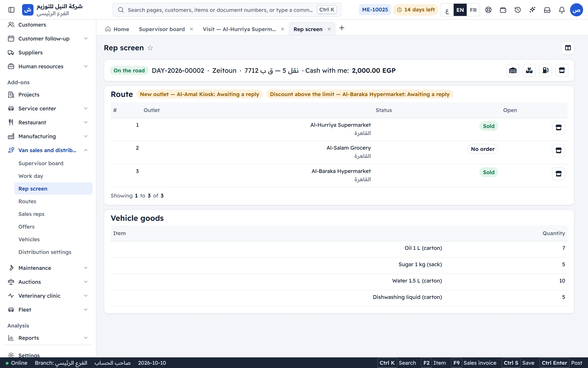Add a new tab with plus
The width and height of the screenshot is (588, 368).
(342, 28)
